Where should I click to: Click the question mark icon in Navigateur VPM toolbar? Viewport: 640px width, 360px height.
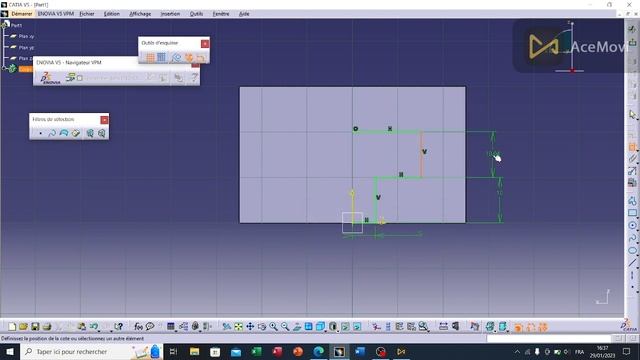coord(194,77)
